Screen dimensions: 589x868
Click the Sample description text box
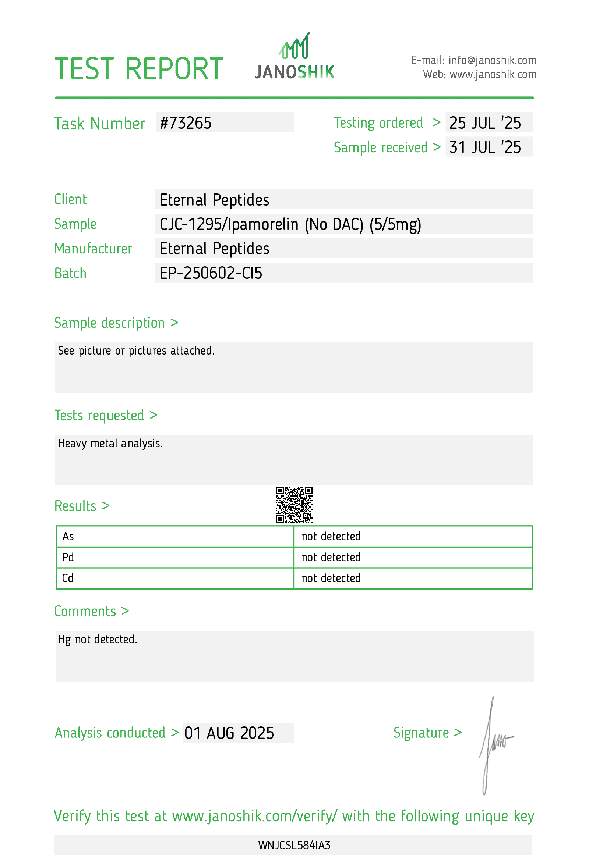[x=294, y=367]
